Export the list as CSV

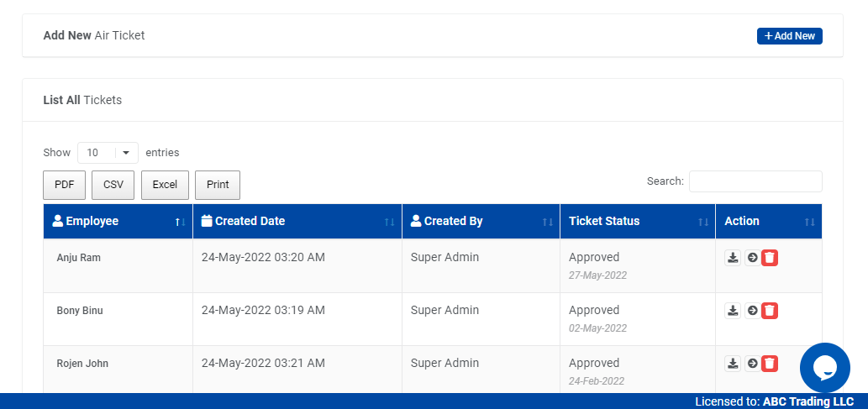click(113, 185)
